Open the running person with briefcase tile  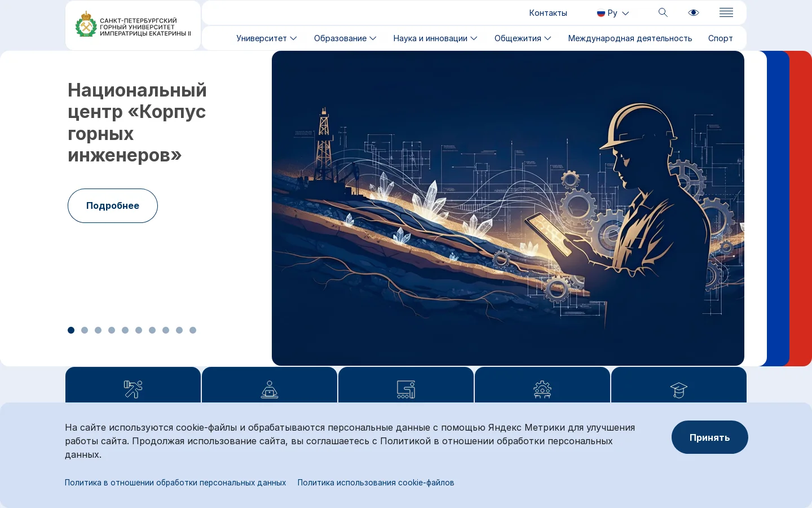[133, 389]
